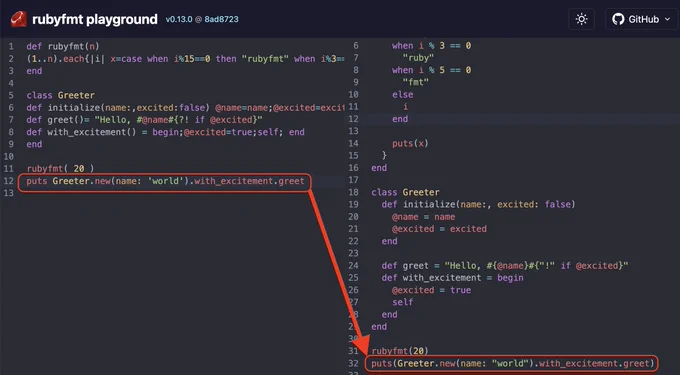The image size is (680, 375).
Task: Click line number 17 in output editor
Action: pos(353,180)
